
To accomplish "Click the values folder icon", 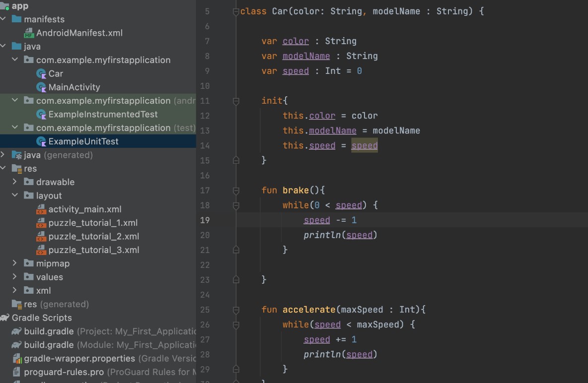I will [28, 276].
